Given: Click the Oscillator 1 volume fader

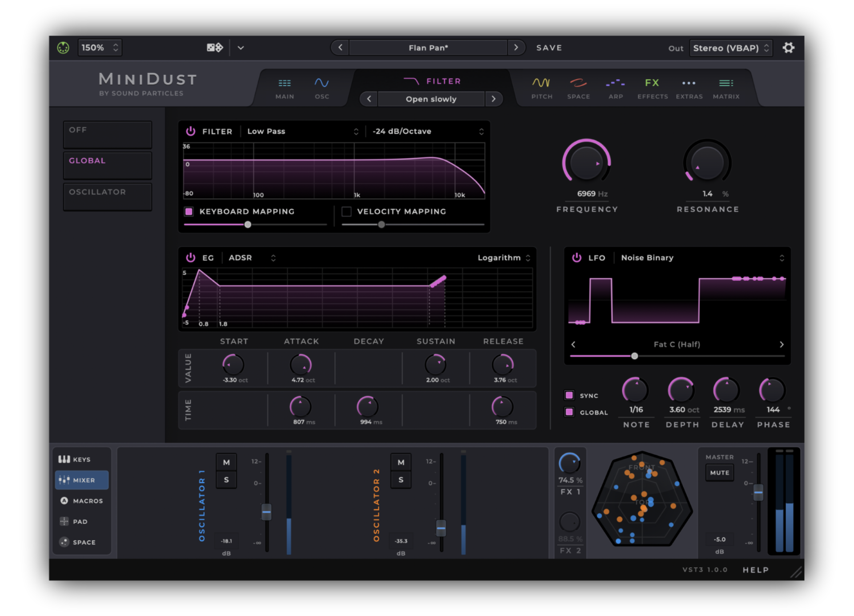Looking at the screenshot, I should [266, 512].
